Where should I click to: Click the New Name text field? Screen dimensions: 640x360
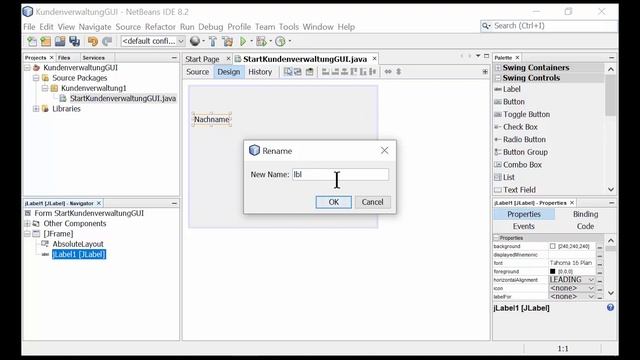[x=340, y=175]
